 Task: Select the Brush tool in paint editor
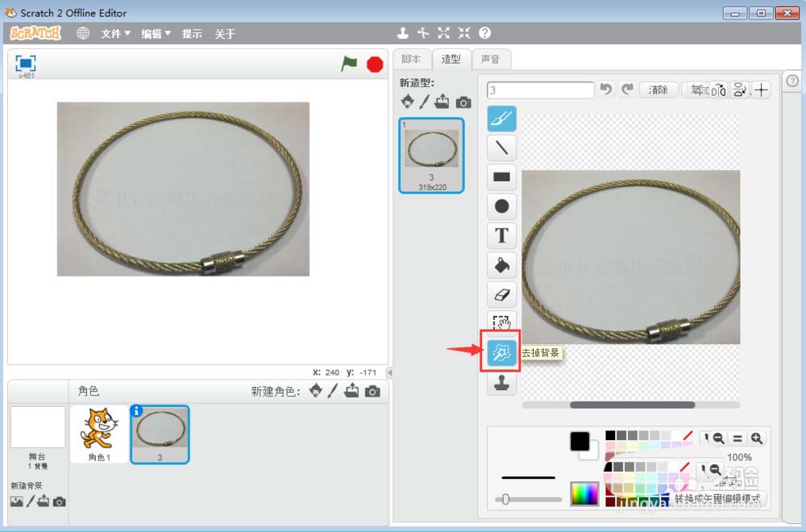click(501, 118)
